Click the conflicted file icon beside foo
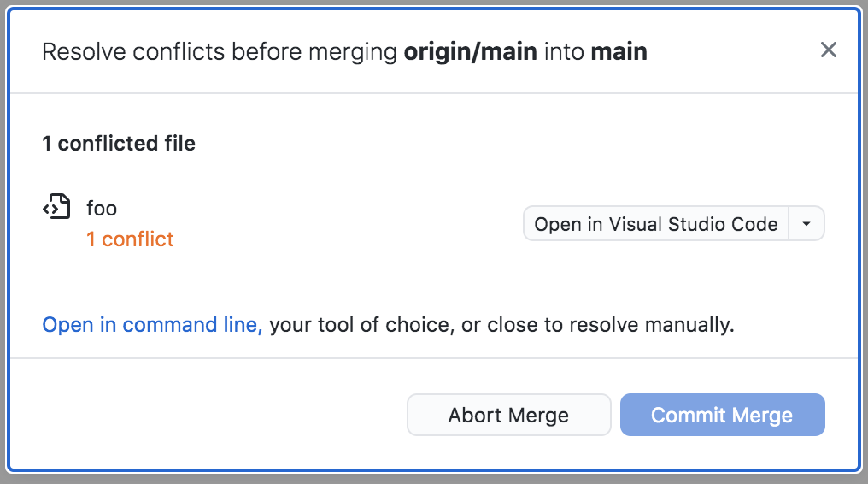 click(56, 207)
